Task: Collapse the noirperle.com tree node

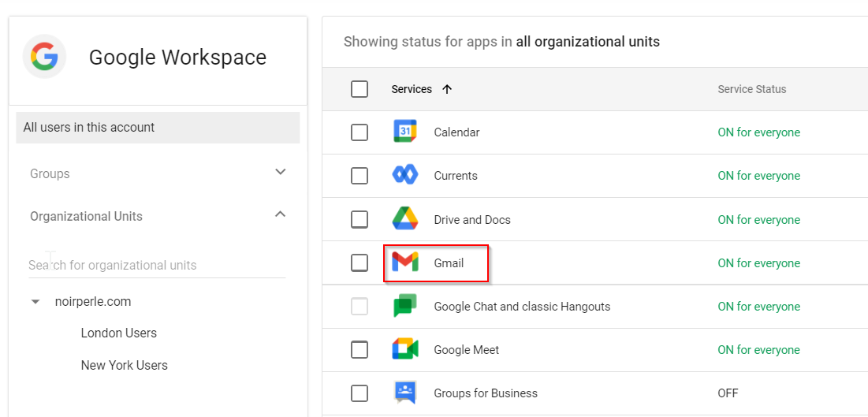Action: (x=35, y=302)
